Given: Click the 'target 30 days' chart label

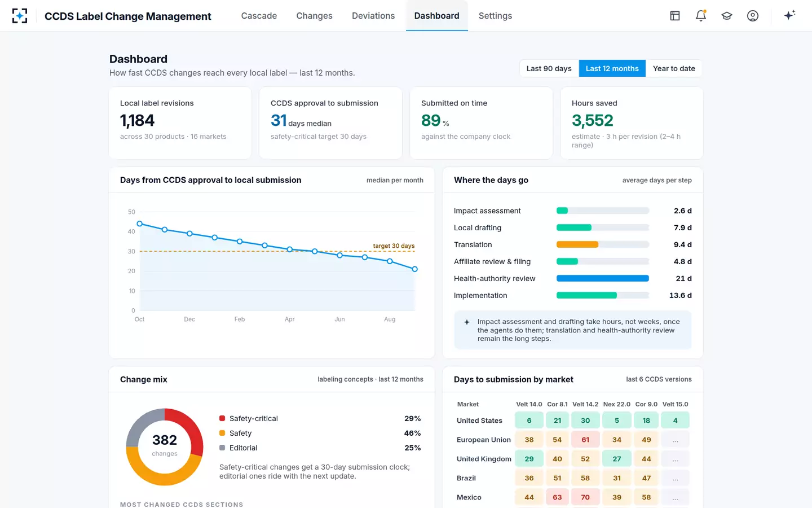Looking at the screenshot, I should click(x=394, y=246).
